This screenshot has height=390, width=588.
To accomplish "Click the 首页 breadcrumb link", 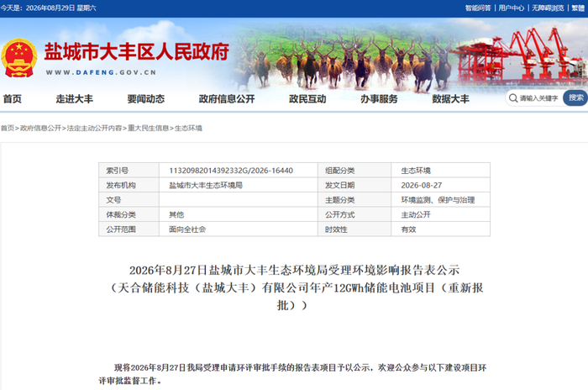I will point(7,128).
